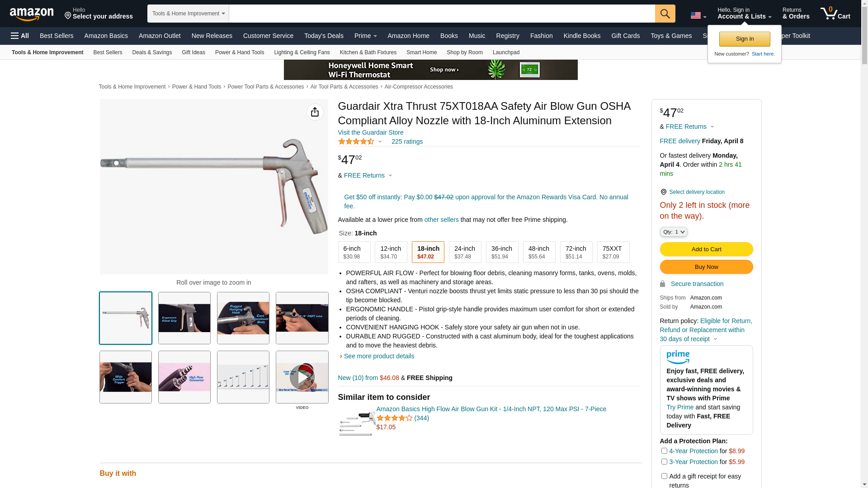Click the Add to Cart button
Image resolution: width=868 pixels, height=488 pixels.
[706, 249]
